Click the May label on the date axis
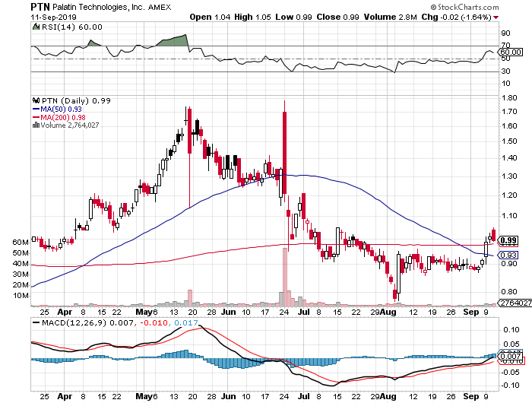This screenshot has height=403, width=532. (145, 313)
